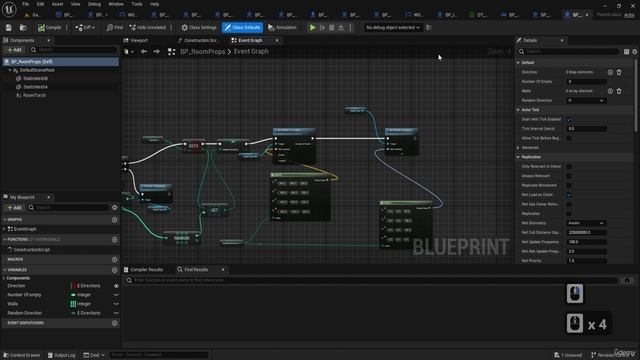Click the debug object locate icon

pos(429,27)
